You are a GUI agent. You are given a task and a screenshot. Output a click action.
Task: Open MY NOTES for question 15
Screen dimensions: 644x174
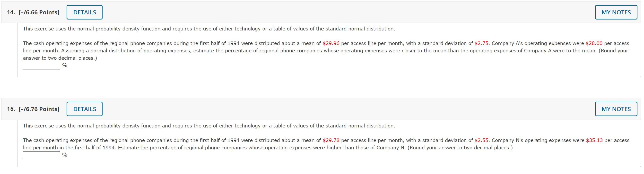click(616, 109)
